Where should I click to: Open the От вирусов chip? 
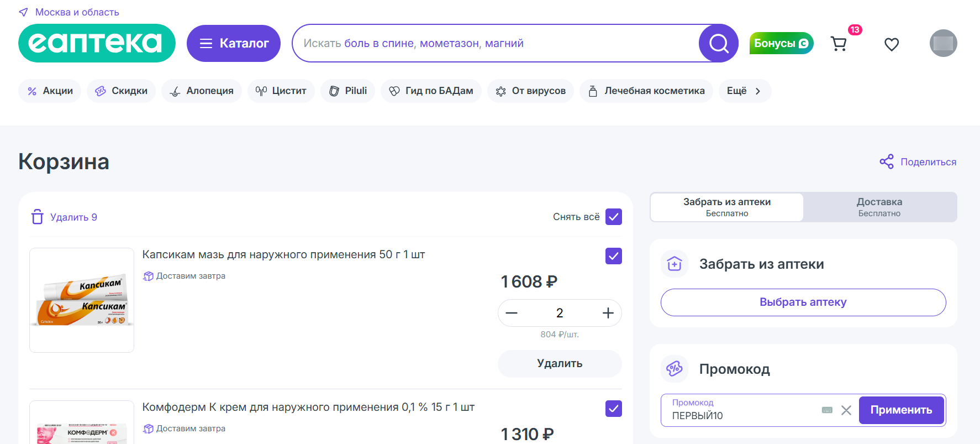point(530,91)
